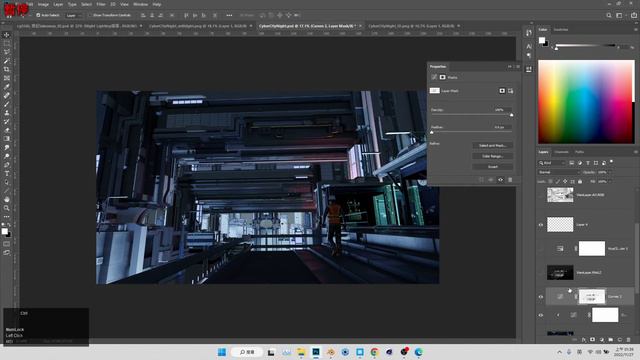The height and width of the screenshot is (360, 640).
Task: Click the Density slider handle
Action: click(x=511, y=115)
